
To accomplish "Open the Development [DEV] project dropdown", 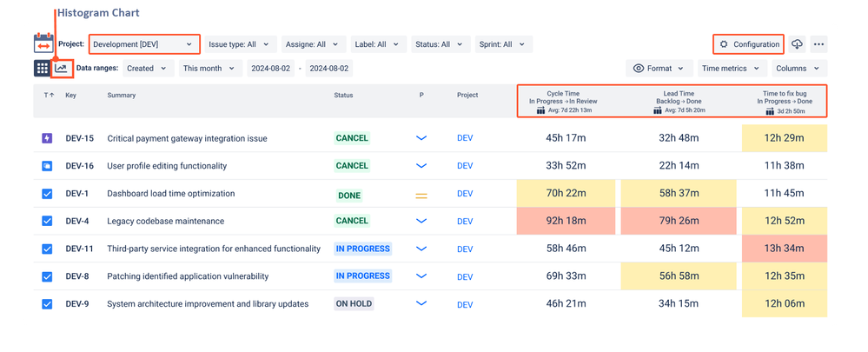I will coord(144,44).
